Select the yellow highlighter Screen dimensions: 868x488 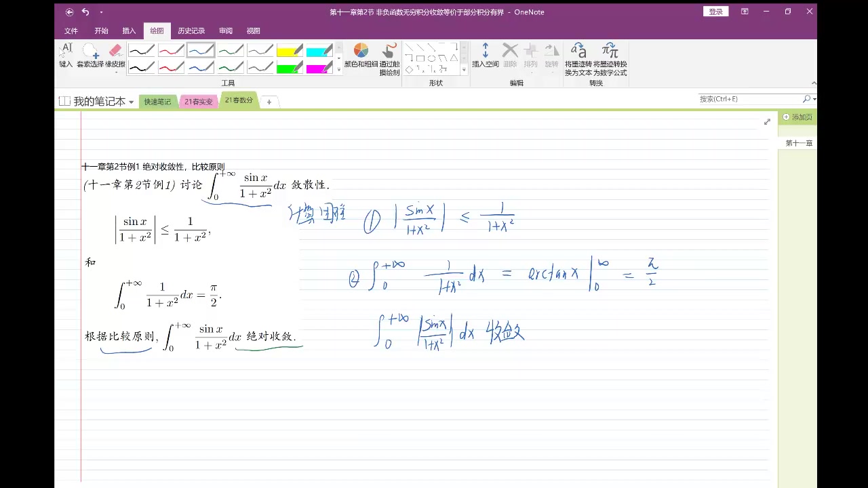click(290, 50)
